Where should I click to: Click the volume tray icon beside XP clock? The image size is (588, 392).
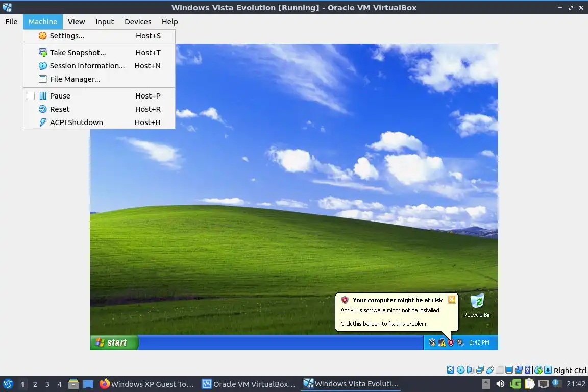click(x=460, y=342)
